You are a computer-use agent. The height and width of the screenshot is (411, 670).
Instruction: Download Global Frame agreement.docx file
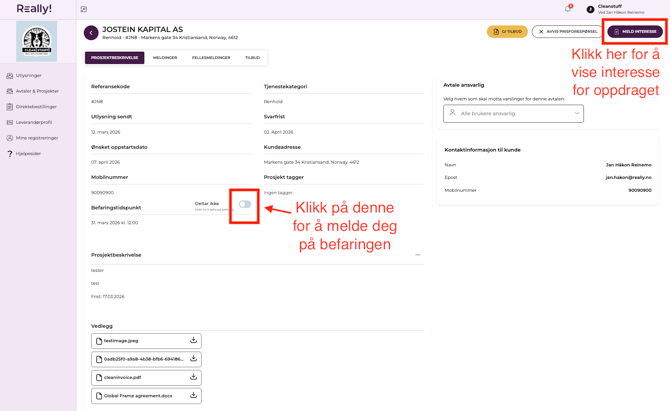point(193,396)
